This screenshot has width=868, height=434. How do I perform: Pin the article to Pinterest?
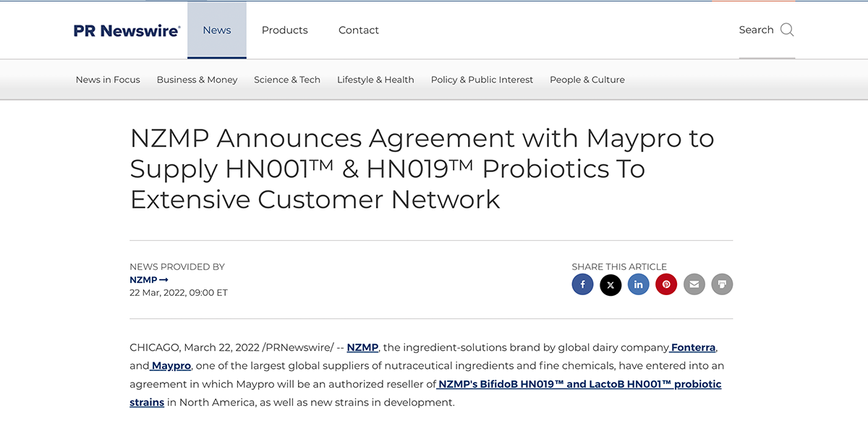[x=666, y=284]
